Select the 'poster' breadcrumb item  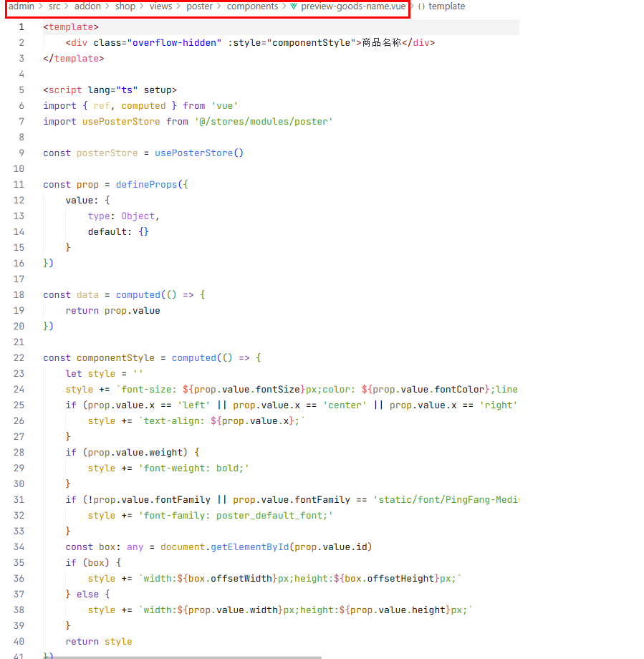click(x=200, y=6)
